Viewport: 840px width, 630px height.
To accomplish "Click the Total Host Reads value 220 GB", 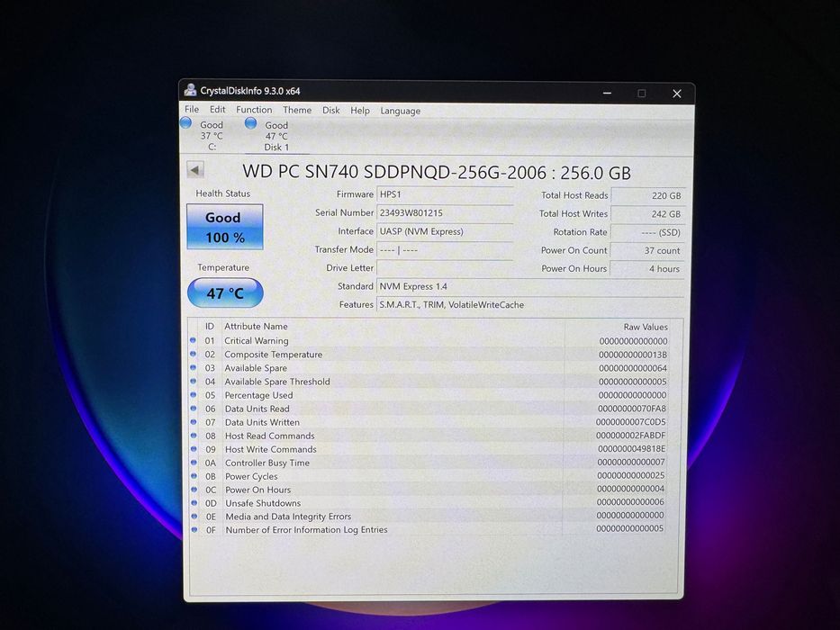I will tap(647, 195).
